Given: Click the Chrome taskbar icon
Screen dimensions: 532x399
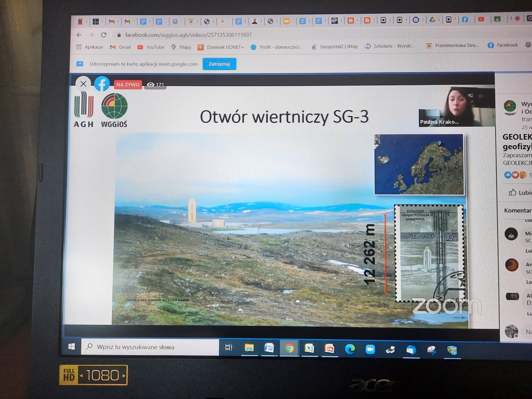Looking at the screenshot, I should pyautogui.click(x=289, y=348).
